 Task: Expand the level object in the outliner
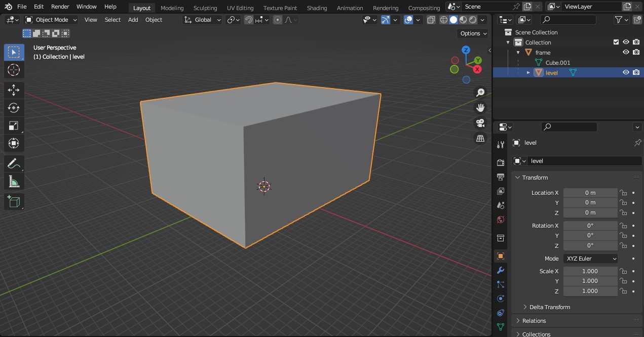coord(528,73)
